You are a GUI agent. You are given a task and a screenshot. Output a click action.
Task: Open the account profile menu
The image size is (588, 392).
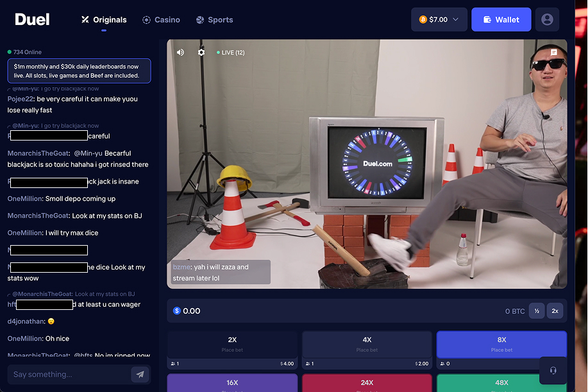tap(546, 19)
